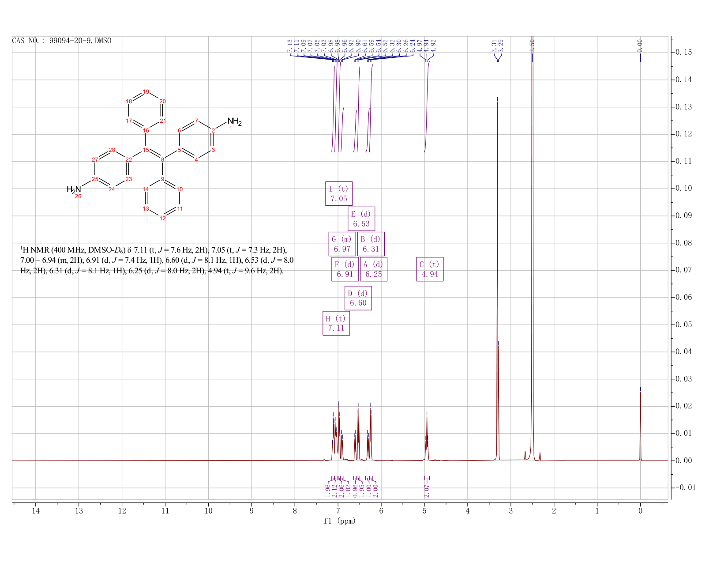
Task: Select the multiplet box I (t) 7.05
Action: 339,193
